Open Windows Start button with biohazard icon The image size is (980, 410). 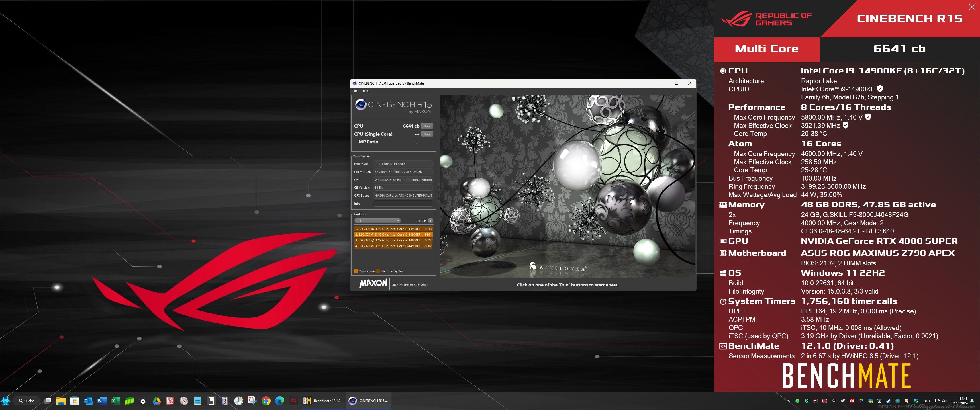click(x=5, y=401)
